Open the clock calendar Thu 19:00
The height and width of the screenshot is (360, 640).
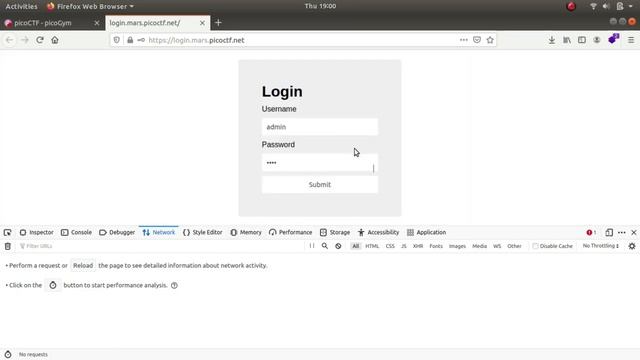click(320, 6)
